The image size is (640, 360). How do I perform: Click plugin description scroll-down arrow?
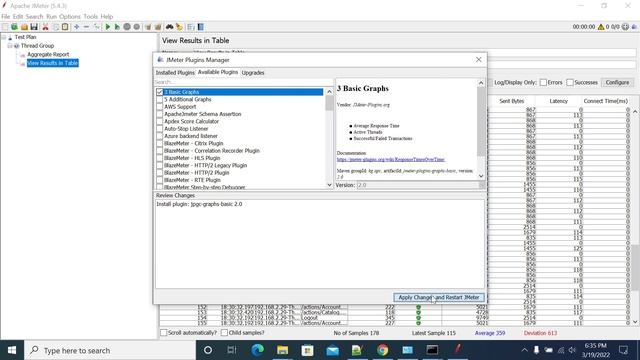click(481, 176)
